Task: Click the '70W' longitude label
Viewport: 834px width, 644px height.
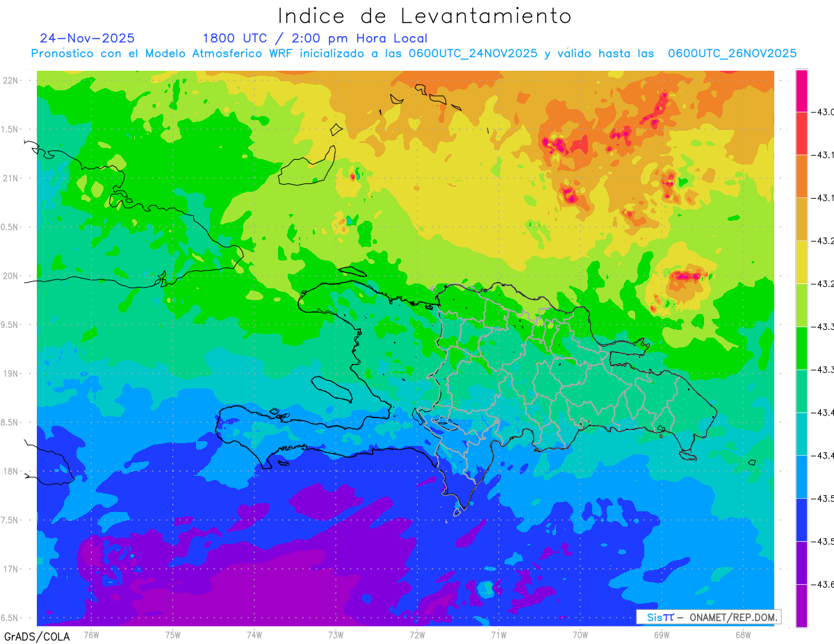Action: [x=580, y=634]
